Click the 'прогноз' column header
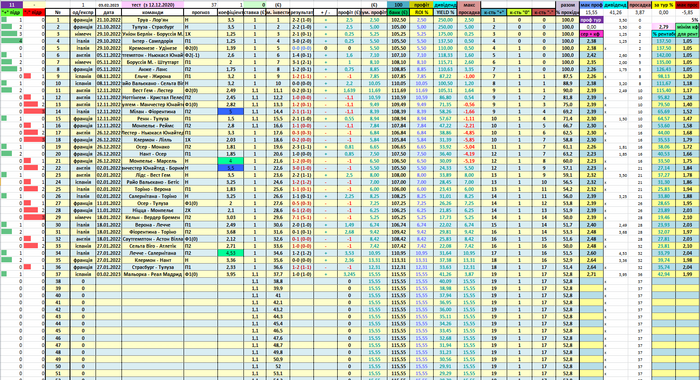Image resolution: width=700 pixels, height=380 pixels. (200, 13)
